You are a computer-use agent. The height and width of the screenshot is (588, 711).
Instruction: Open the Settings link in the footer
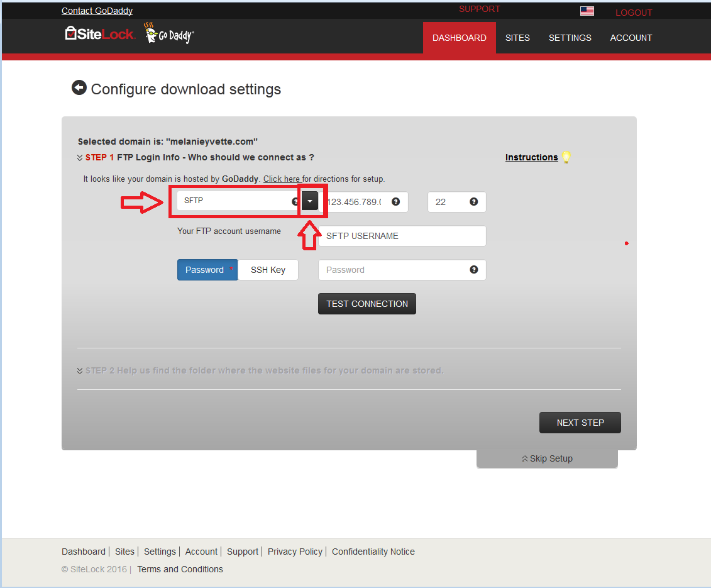coord(160,552)
